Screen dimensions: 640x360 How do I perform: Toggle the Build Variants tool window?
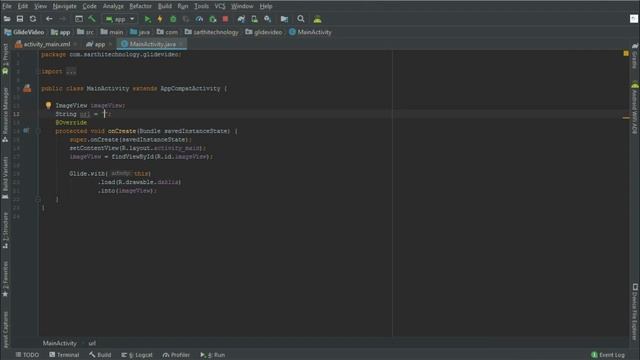(5, 178)
